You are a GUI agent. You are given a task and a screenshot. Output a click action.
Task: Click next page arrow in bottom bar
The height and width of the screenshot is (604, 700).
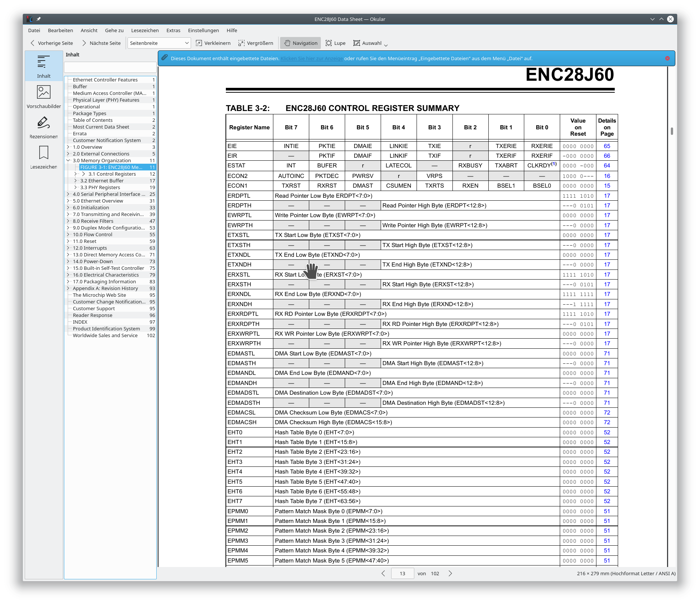[450, 573]
